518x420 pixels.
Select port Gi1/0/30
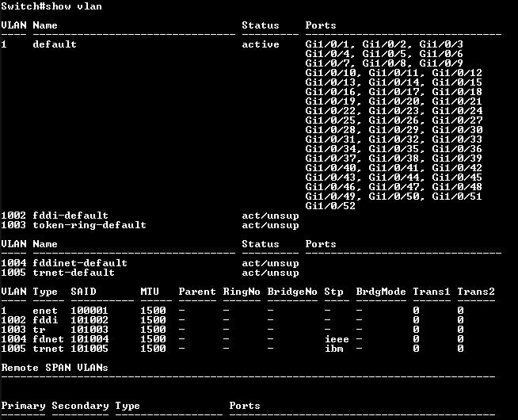[457, 130]
